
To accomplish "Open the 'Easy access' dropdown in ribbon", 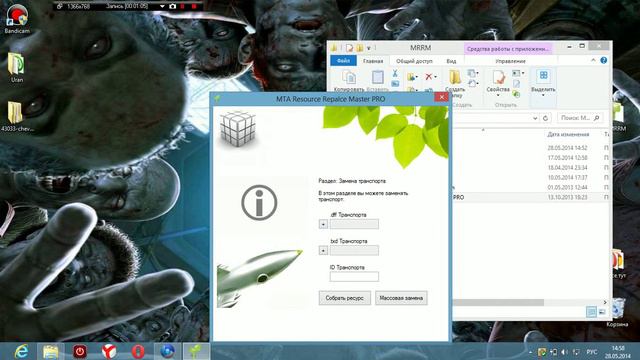I will [x=473, y=84].
